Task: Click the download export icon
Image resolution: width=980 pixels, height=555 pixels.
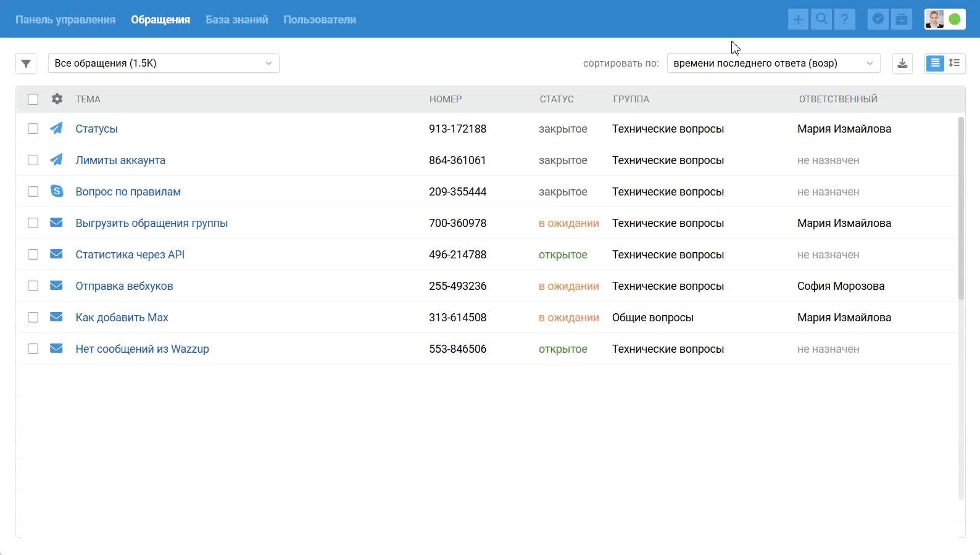Action: pos(902,63)
